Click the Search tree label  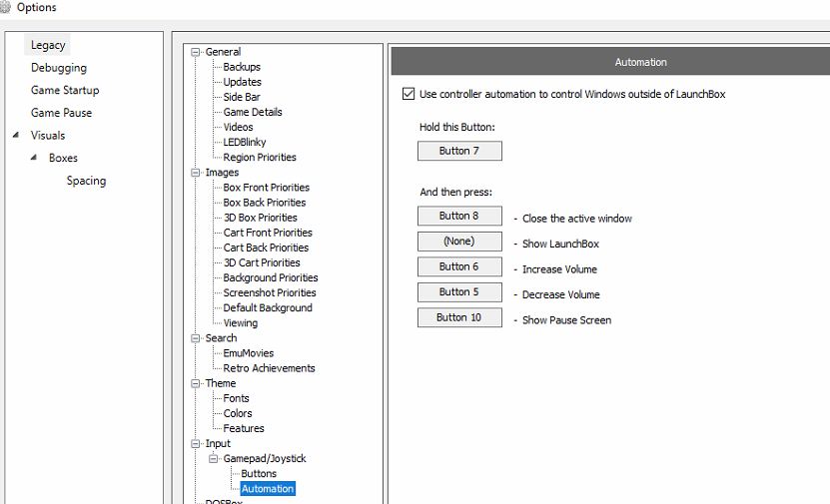(x=222, y=338)
